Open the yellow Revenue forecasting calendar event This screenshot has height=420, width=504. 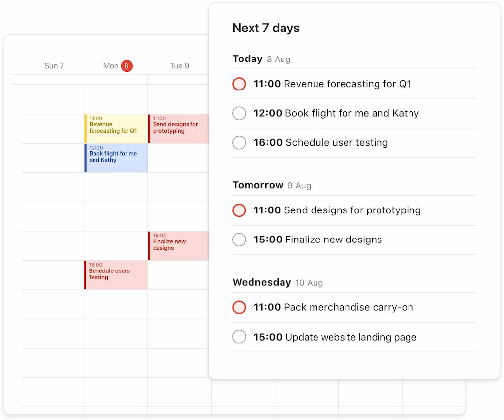coord(116,128)
